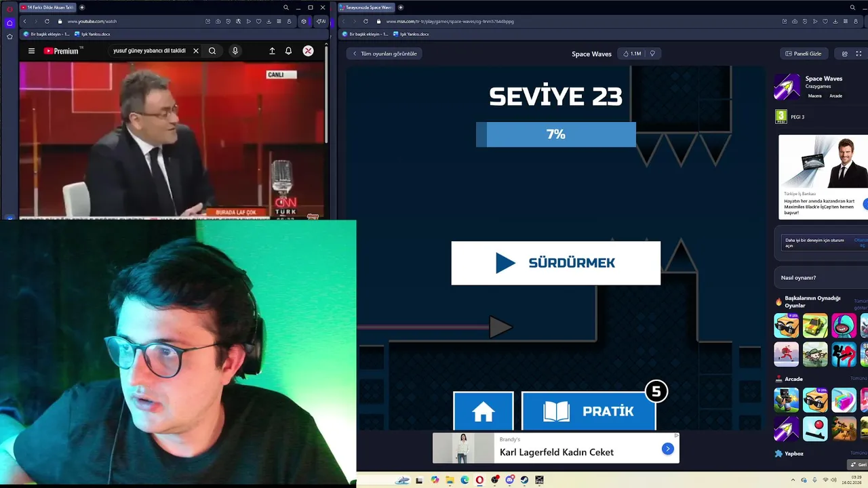Open Opera sidebar home icon
This screenshot has width=868, height=488.
click(x=9, y=22)
